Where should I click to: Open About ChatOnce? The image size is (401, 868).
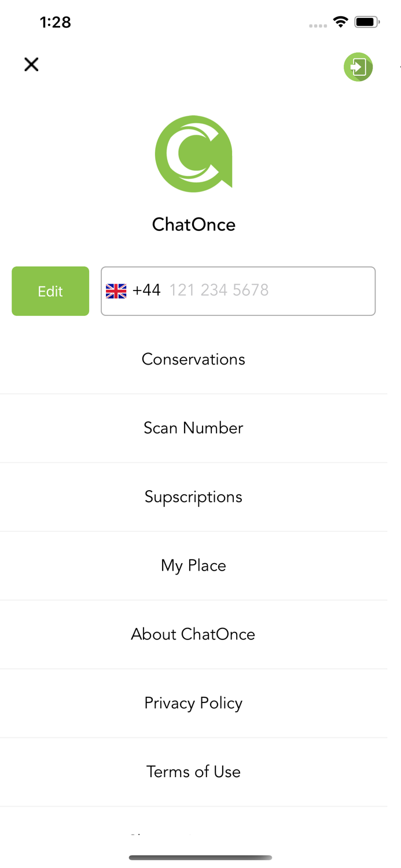[193, 635]
